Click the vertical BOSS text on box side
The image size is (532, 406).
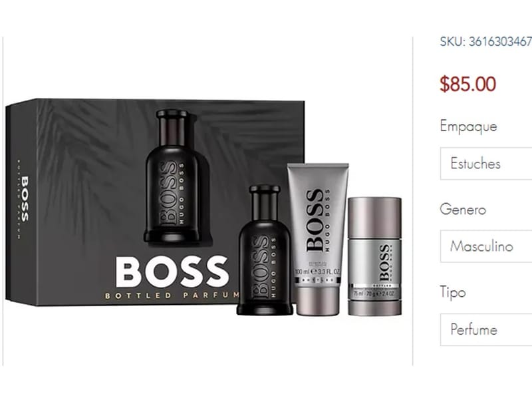tap(25, 199)
